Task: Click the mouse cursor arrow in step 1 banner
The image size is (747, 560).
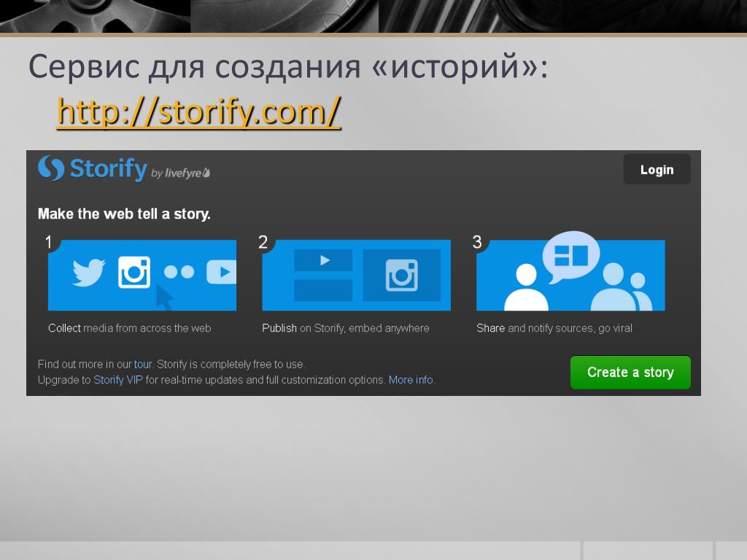Action: coord(164,297)
